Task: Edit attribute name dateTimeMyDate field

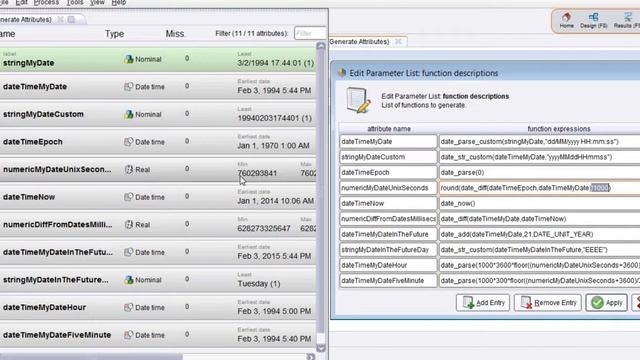Action: coord(388,142)
